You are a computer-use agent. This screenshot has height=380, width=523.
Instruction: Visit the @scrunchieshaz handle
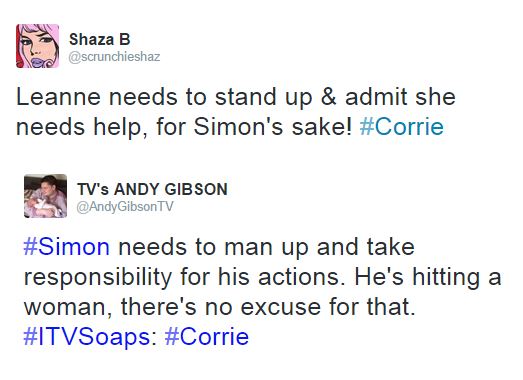click(114, 56)
